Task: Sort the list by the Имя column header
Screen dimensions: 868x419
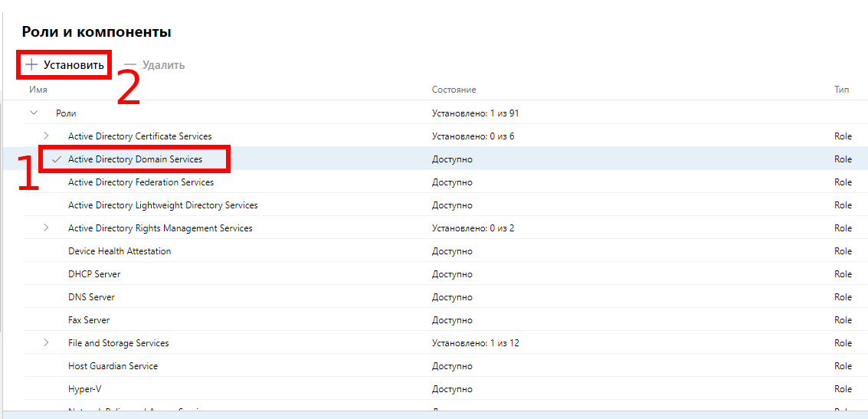Action: pyautogui.click(x=38, y=90)
